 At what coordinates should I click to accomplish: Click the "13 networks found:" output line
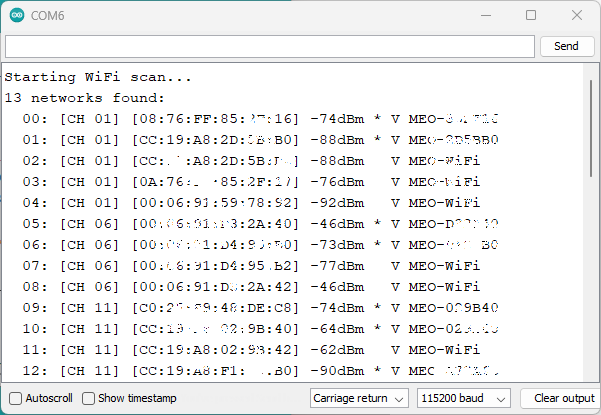[84, 98]
